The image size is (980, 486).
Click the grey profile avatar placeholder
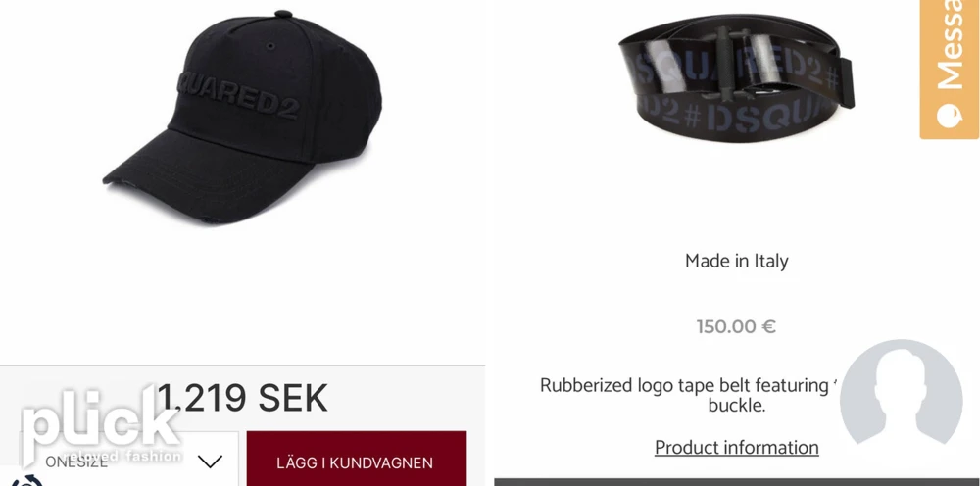pos(901,392)
